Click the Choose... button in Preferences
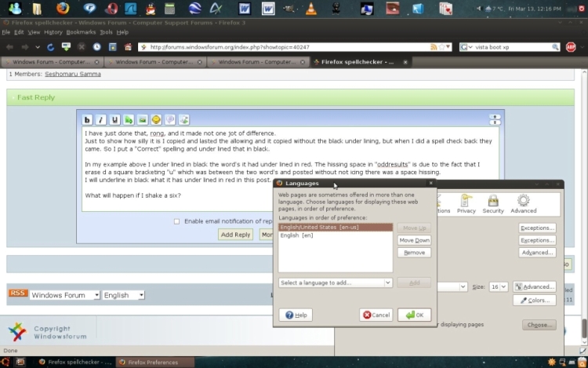The width and height of the screenshot is (588, 368). click(x=539, y=325)
